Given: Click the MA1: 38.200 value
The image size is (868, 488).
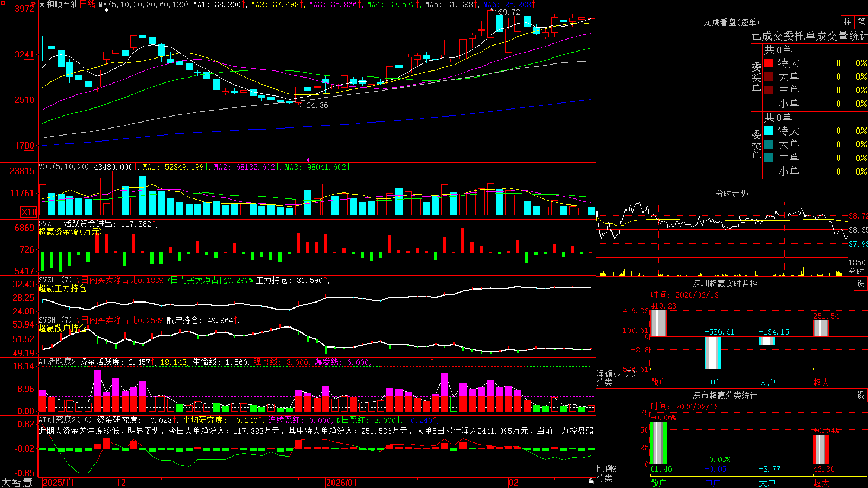Looking at the screenshot, I should click(219, 4).
